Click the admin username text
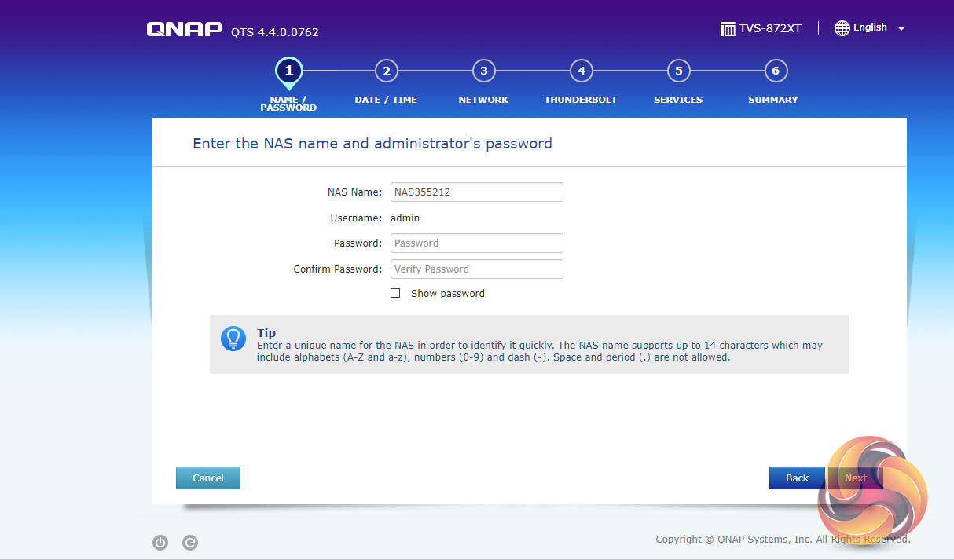This screenshot has height=560, width=954. (x=405, y=218)
